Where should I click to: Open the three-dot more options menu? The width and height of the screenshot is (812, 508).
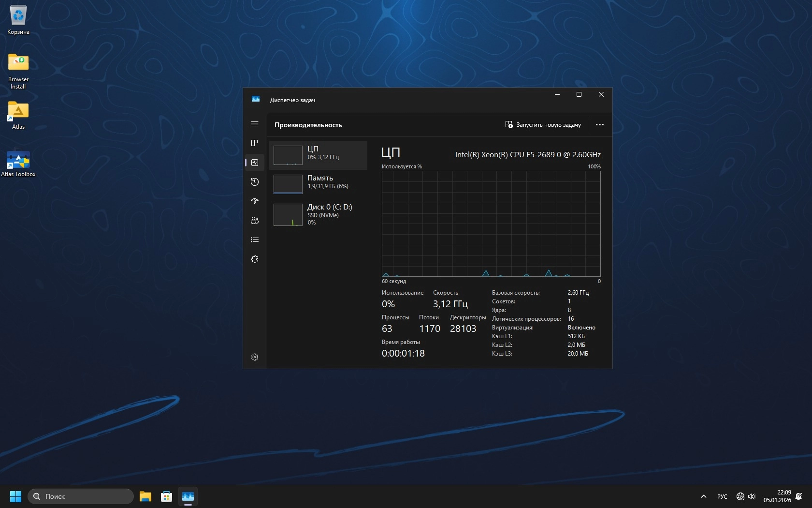click(x=600, y=125)
